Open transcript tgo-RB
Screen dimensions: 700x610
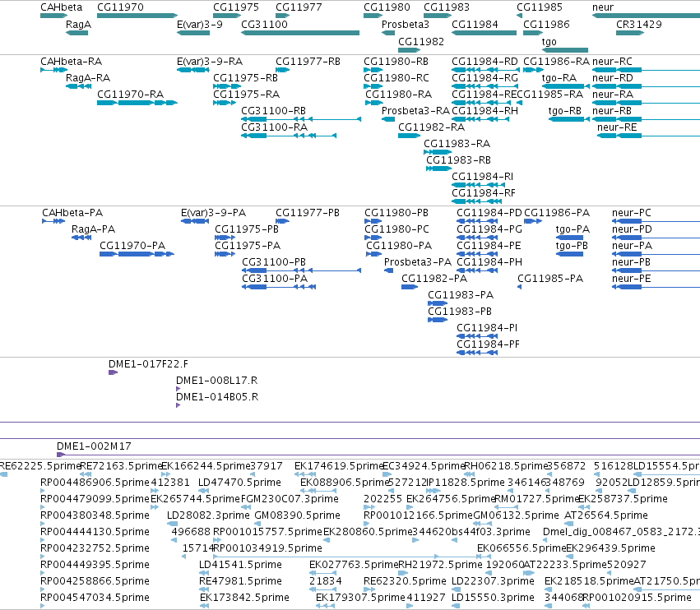coord(568,119)
